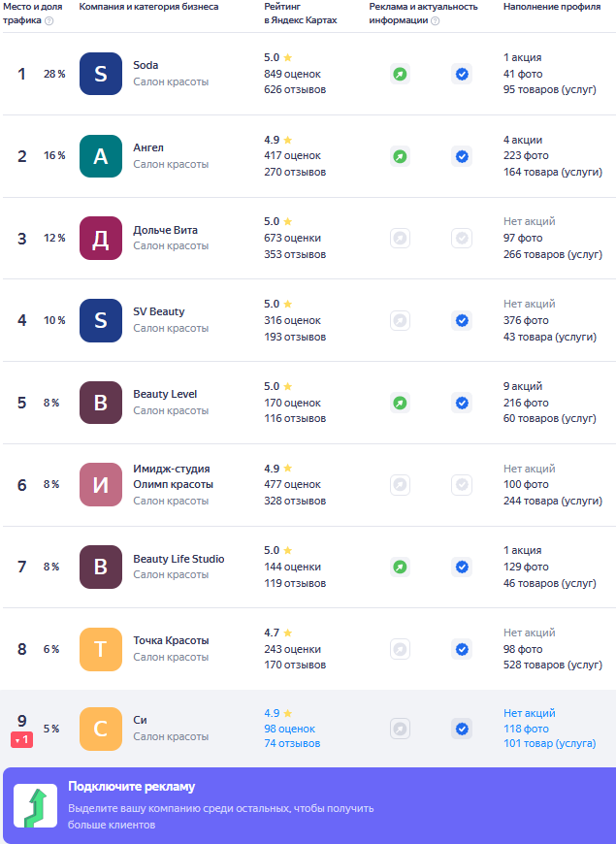Click the blue verified checkmark for Beauty Life Studio

[462, 567]
